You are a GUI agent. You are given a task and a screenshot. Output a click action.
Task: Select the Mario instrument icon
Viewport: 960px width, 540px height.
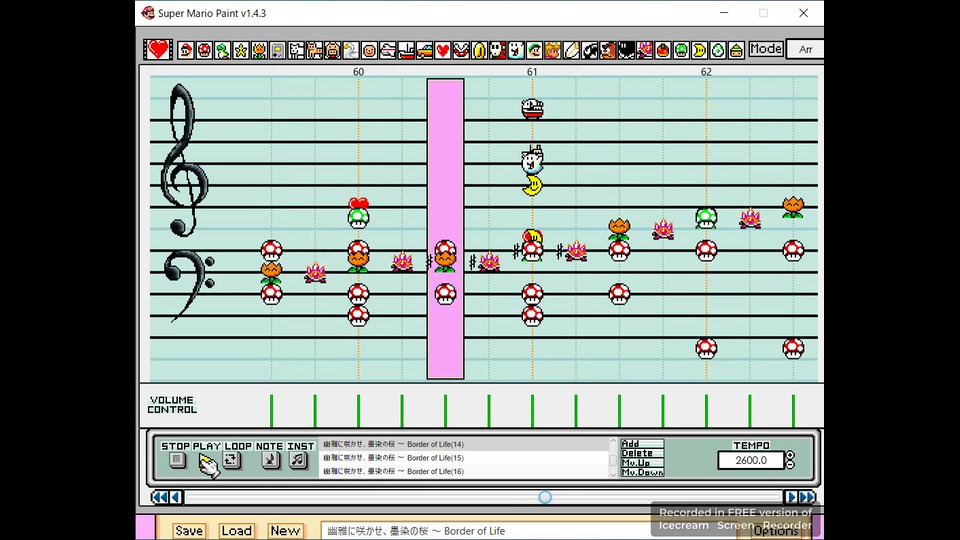pyautogui.click(x=186, y=50)
